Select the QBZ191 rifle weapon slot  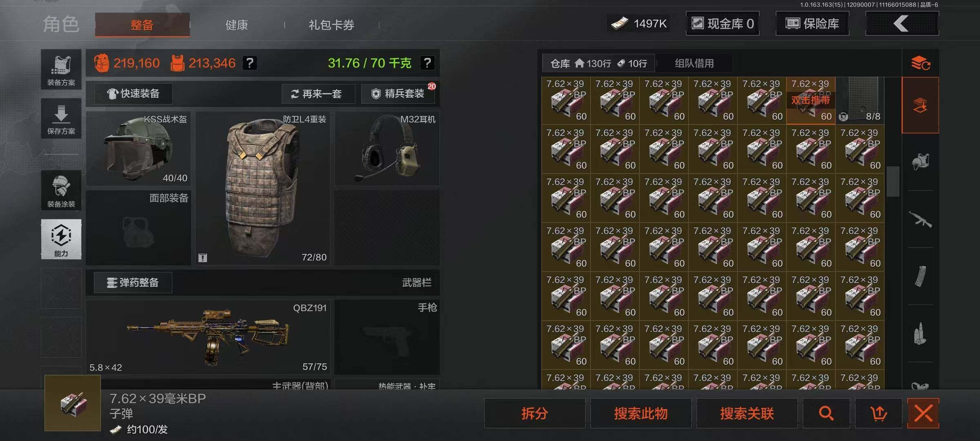pyautogui.click(x=208, y=337)
